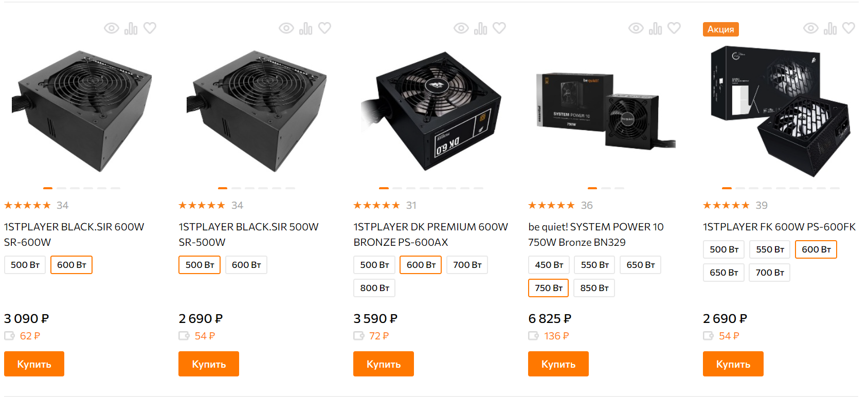Favorite the BLACK.SIR 500W heart icon

(x=324, y=28)
